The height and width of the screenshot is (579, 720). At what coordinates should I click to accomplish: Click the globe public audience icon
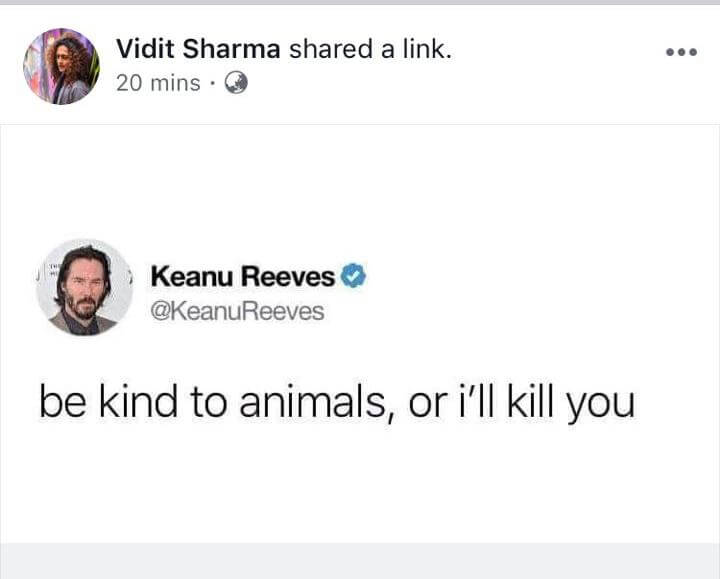(235, 84)
